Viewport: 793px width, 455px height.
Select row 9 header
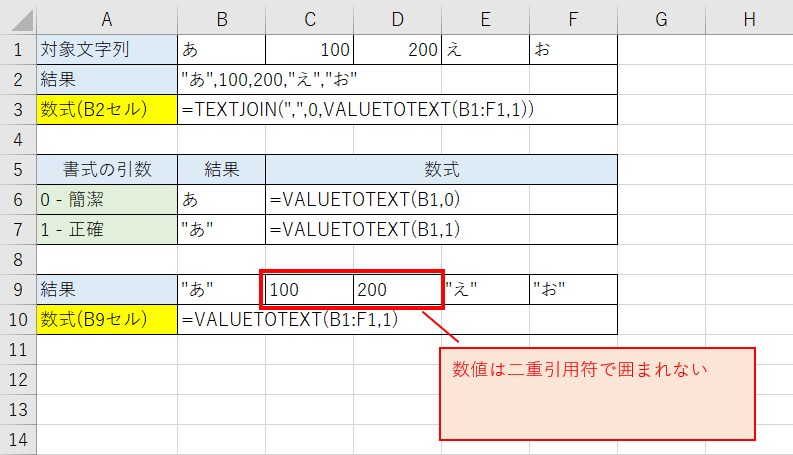coord(18,289)
